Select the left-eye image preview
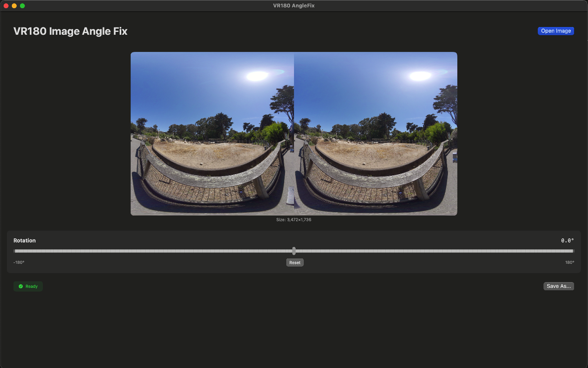 [x=212, y=134]
